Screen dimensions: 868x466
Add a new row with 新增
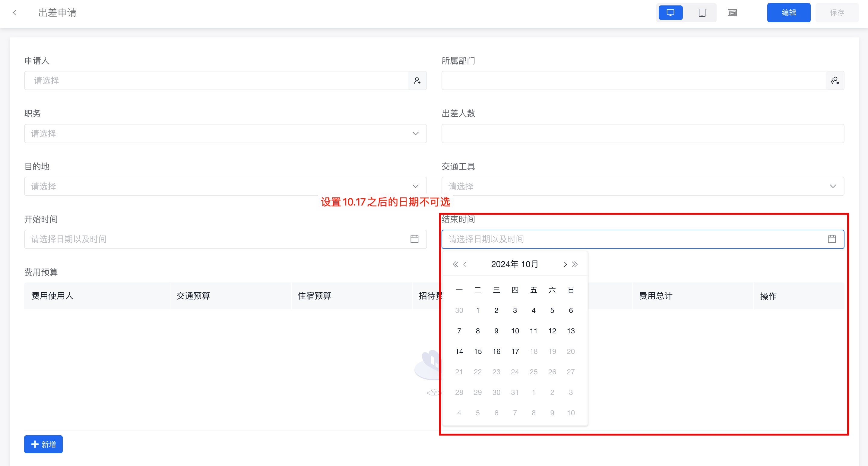click(x=43, y=445)
